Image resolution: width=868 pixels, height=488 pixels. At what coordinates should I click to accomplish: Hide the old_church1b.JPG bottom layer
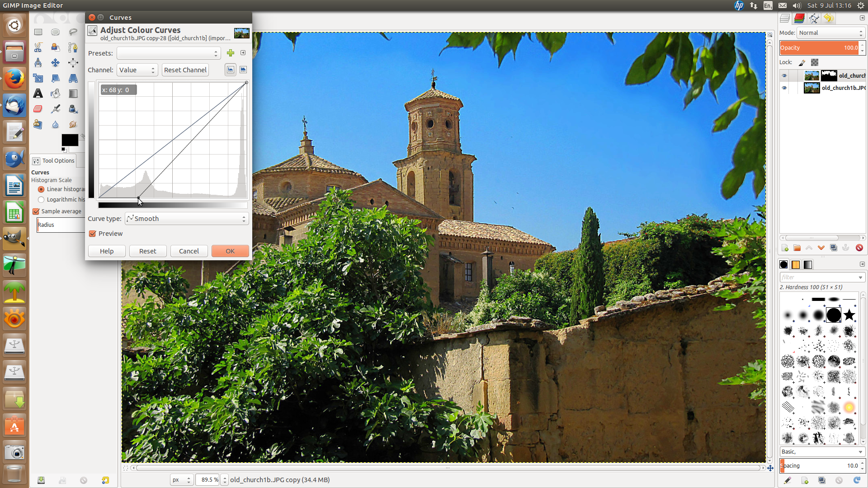pyautogui.click(x=784, y=88)
